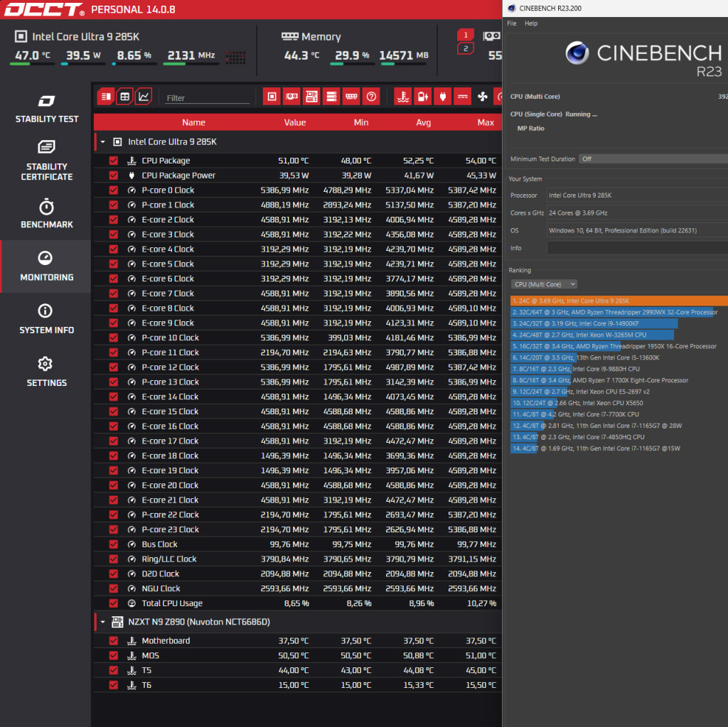The height and width of the screenshot is (727, 728).
Task: Uncheck the E-core 8 Clock checkbox
Action: pos(113,308)
